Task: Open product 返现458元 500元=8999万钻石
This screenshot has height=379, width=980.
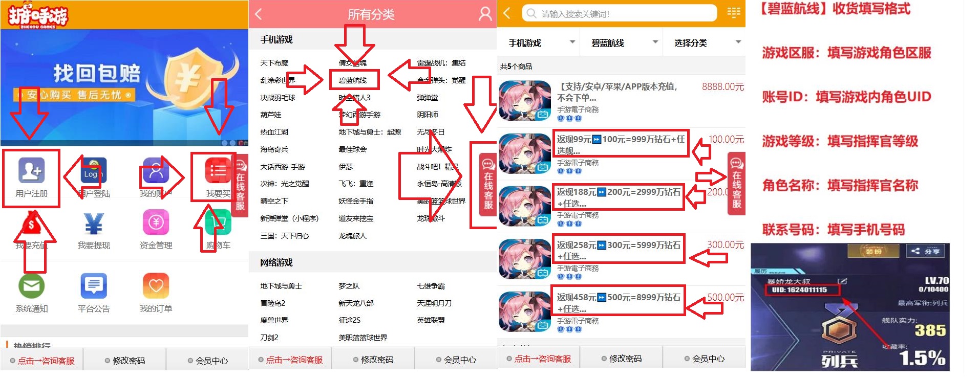Action: point(619,302)
